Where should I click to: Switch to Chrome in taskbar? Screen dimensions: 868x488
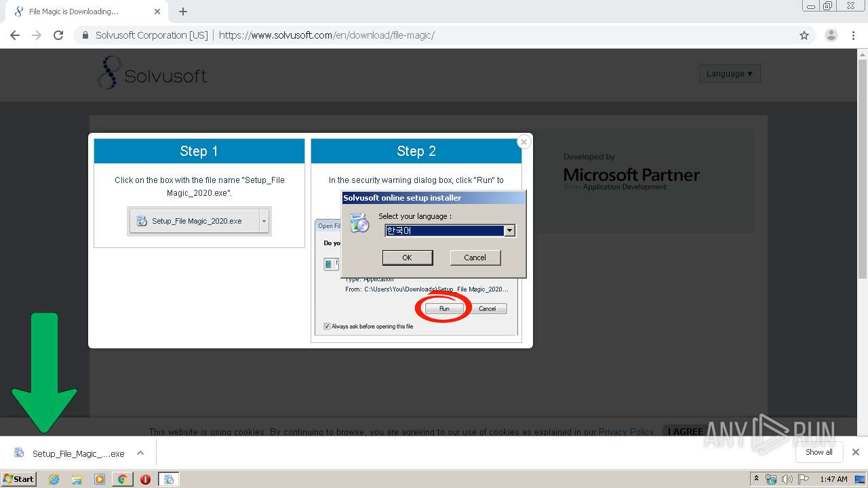click(122, 479)
